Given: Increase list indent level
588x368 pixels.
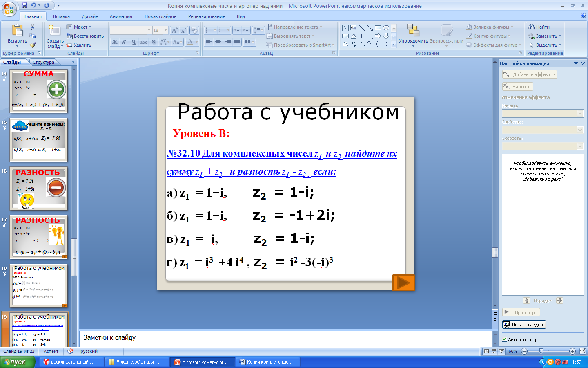Looking at the screenshot, I should pos(246,30).
